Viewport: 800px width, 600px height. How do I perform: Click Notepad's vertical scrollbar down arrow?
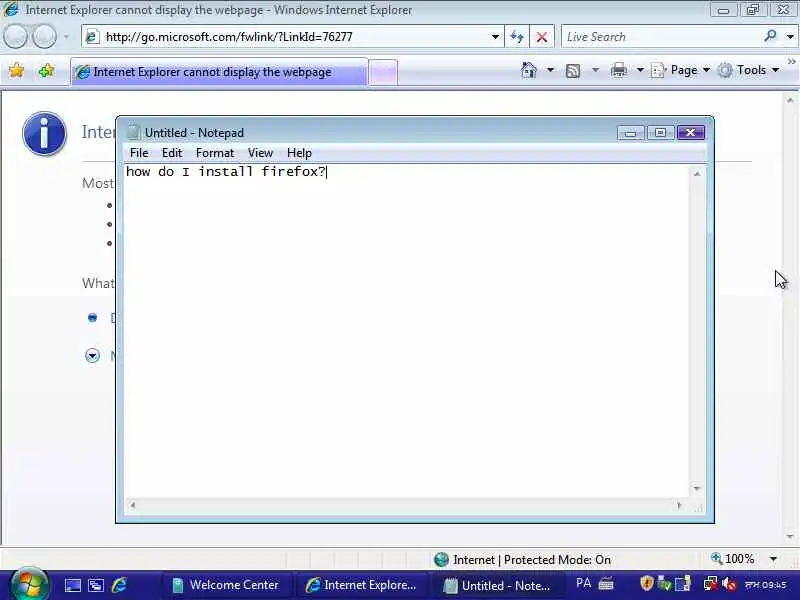point(697,488)
